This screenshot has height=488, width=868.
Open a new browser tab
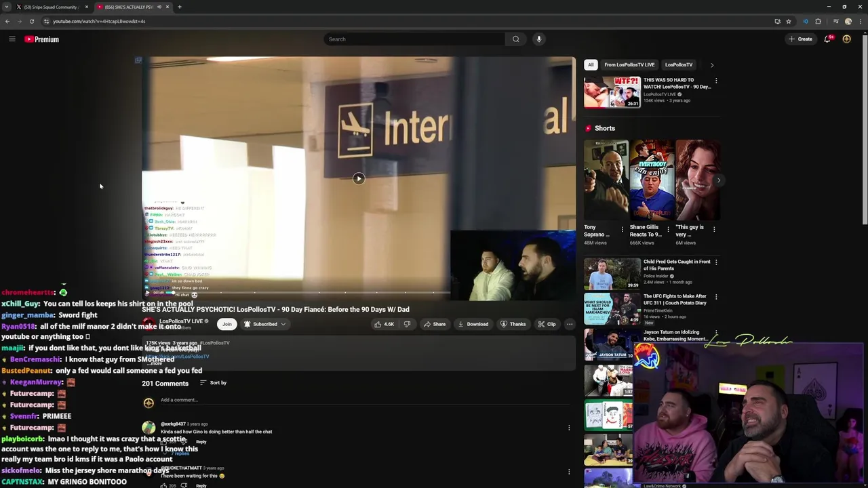(179, 7)
